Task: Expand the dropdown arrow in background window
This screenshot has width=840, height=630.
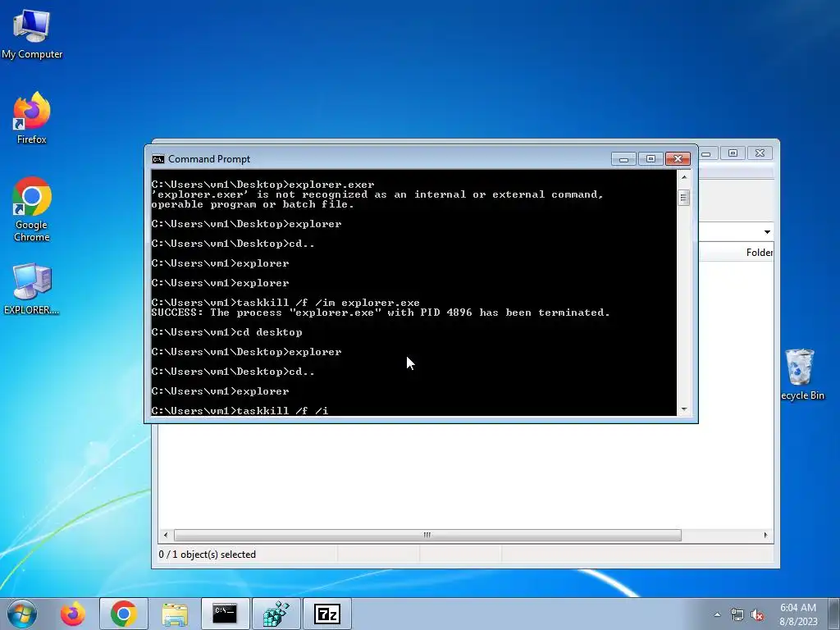Action: (767, 232)
